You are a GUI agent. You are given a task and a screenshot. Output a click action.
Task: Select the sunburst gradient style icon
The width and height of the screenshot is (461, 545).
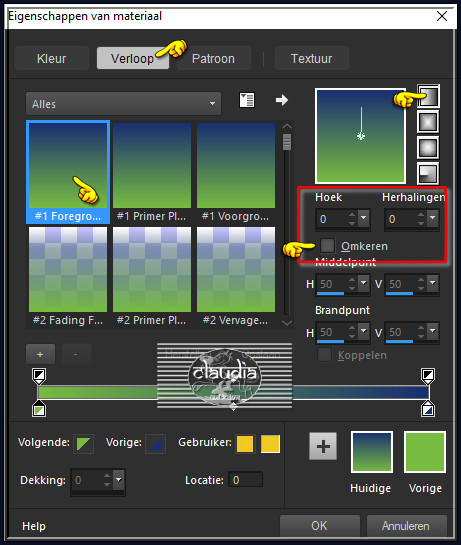[428, 148]
